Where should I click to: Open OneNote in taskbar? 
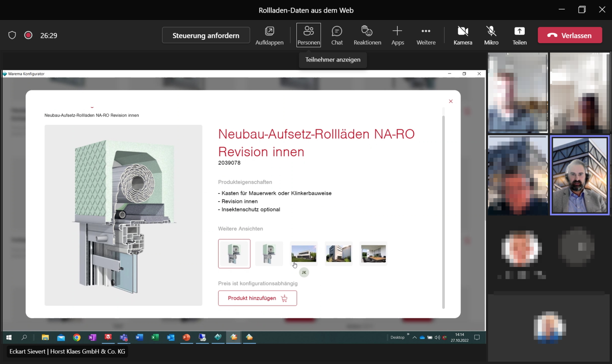tap(92, 337)
